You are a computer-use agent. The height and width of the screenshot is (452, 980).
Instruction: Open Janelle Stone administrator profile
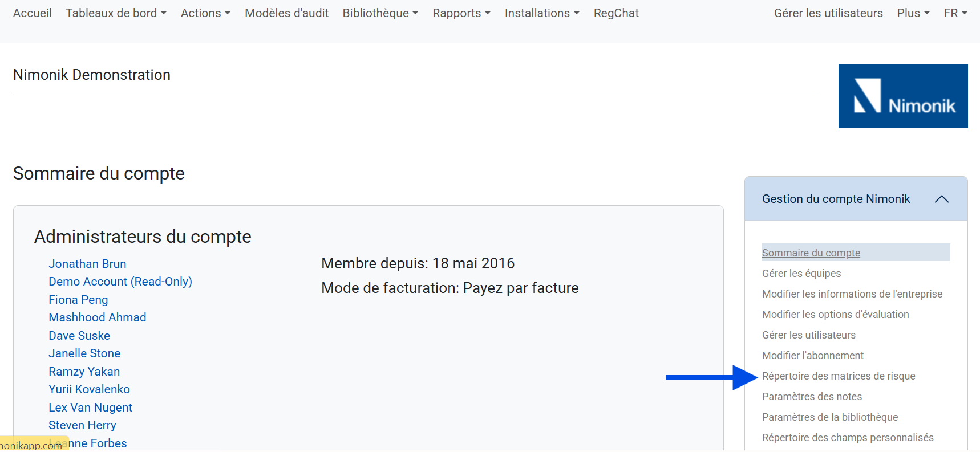point(84,353)
